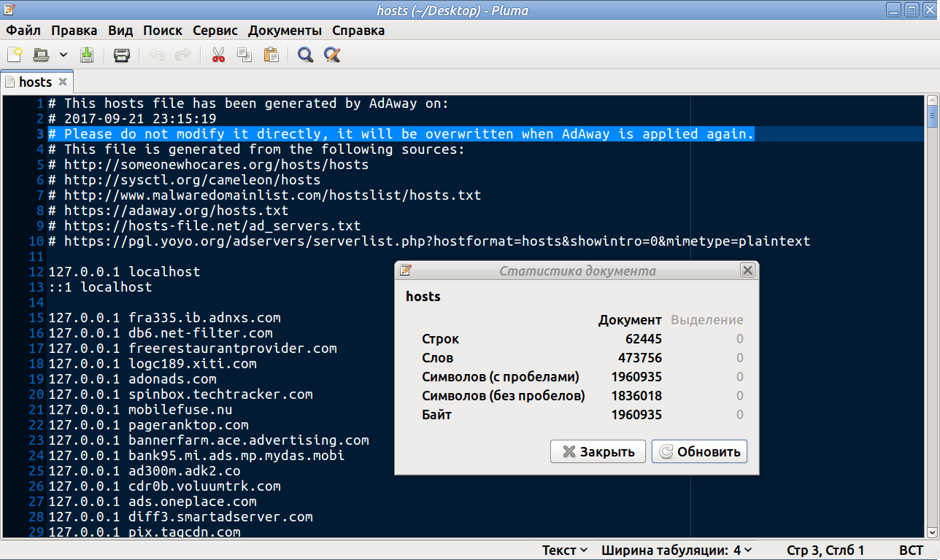The width and height of the screenshot is (940, 560).
Task: Click the pgl.yoyo.org serverlist line
Action: pyautogui.click(x=429, y=241)
